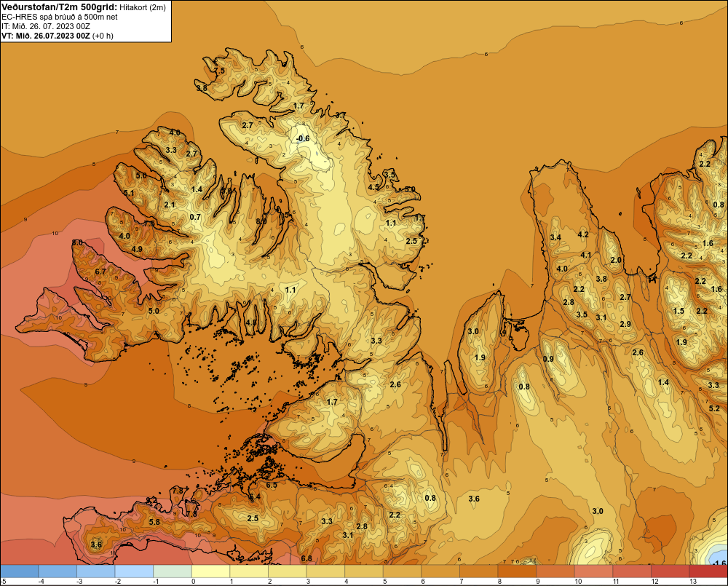Image resolution: width=728 pixels, height=586 pixels.
Task: Pick the legend color between 3 and 4
Action: [x=325, y=571]
